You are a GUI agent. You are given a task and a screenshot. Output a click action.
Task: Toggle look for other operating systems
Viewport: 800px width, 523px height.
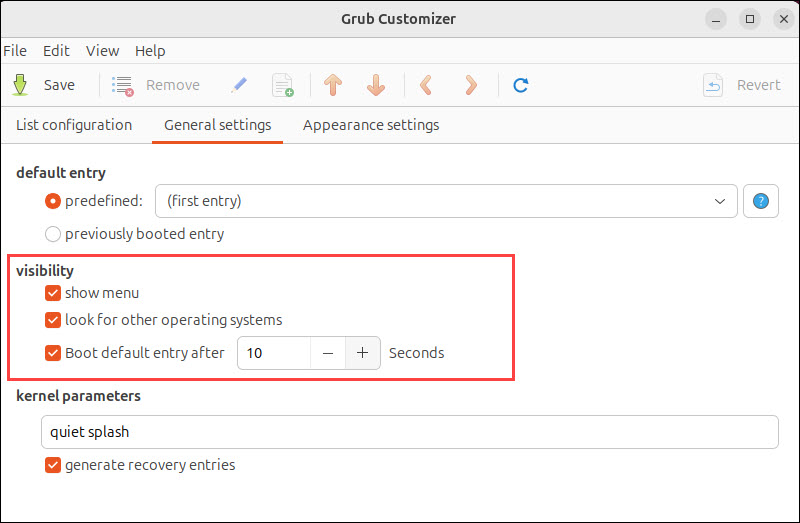pyautogui.click(x=53, y=320)
